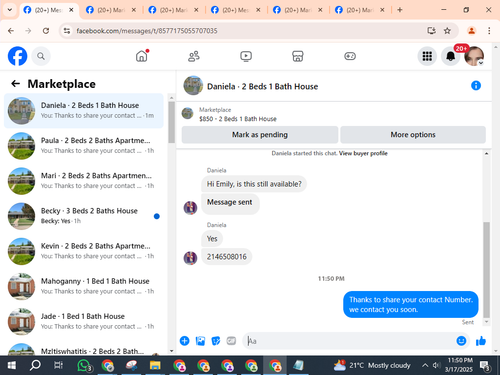
Task: Open a new browser tab
Action: point(400,10)
